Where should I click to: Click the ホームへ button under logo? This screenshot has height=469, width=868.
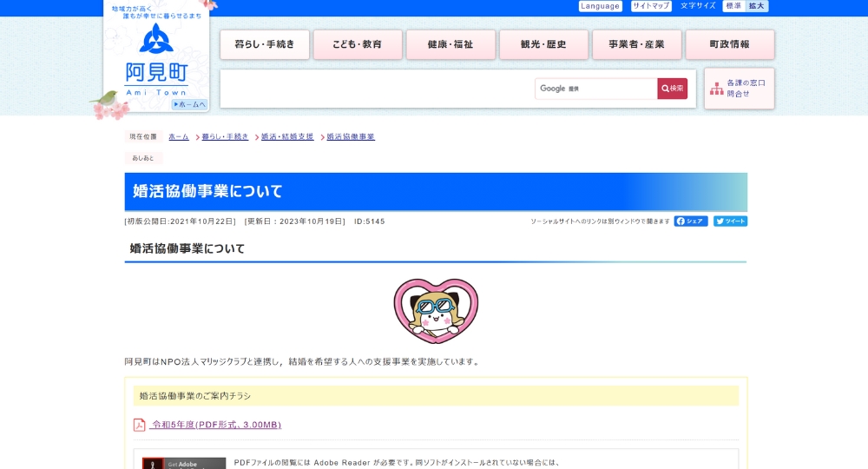click(189, 104)
